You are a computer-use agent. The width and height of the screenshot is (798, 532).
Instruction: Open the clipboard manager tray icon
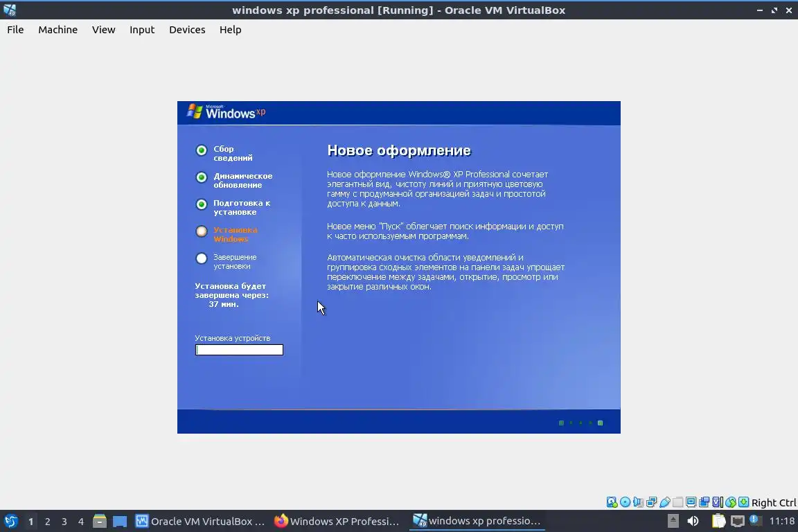point(718,521)
